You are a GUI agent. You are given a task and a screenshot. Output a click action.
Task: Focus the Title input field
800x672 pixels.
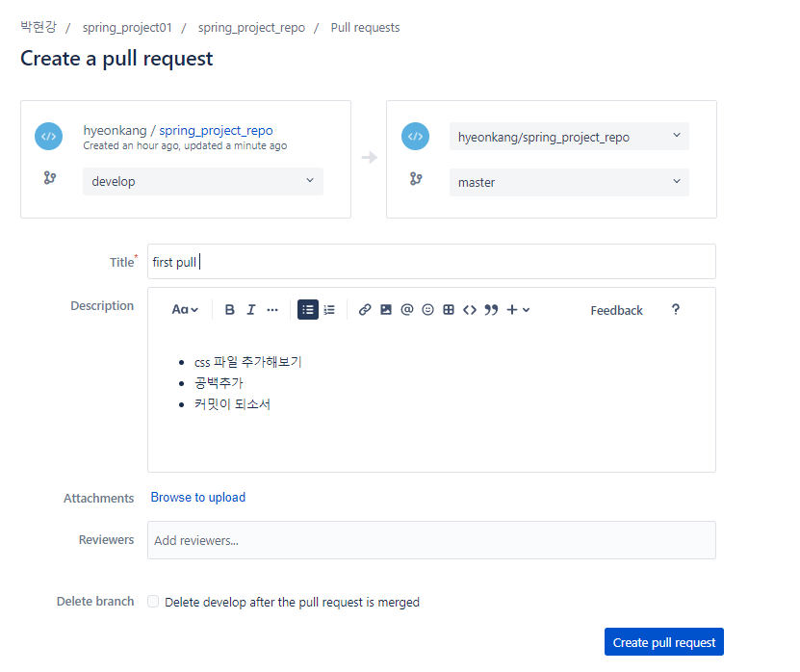point(431,262)
